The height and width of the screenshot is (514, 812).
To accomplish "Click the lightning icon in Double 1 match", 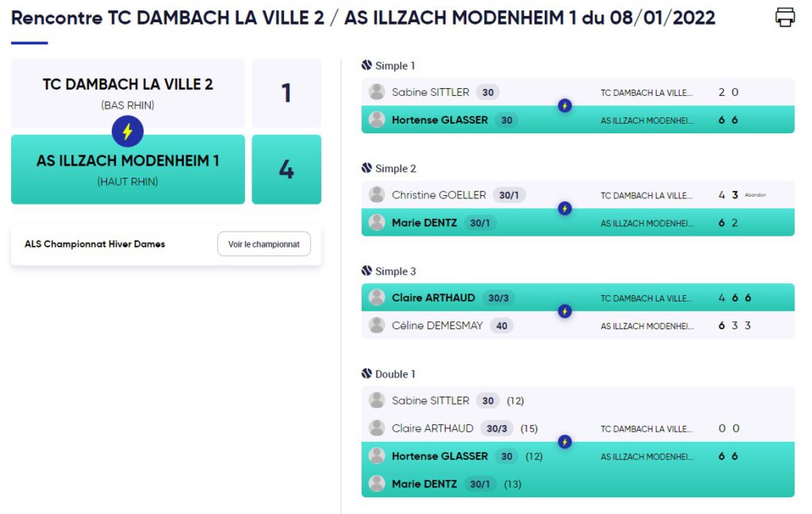I will click(x=565, y=442).
